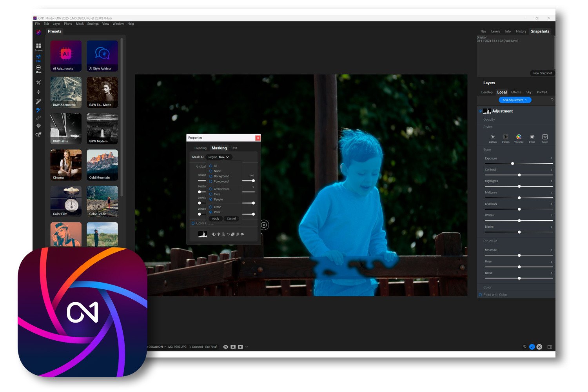This screenshot has width=588, height=392.
Task: Close the Properties dialog
Action: [x=258, y=138]
